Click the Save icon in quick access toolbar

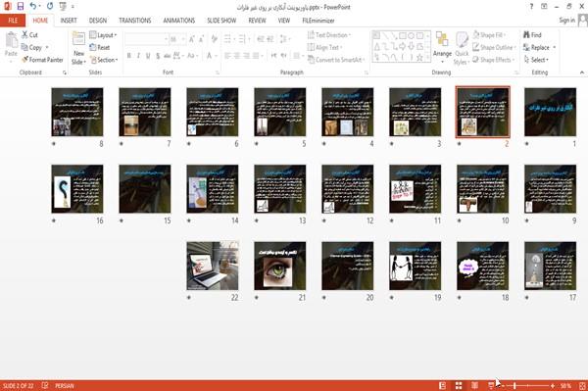click(x=21, y=7)
